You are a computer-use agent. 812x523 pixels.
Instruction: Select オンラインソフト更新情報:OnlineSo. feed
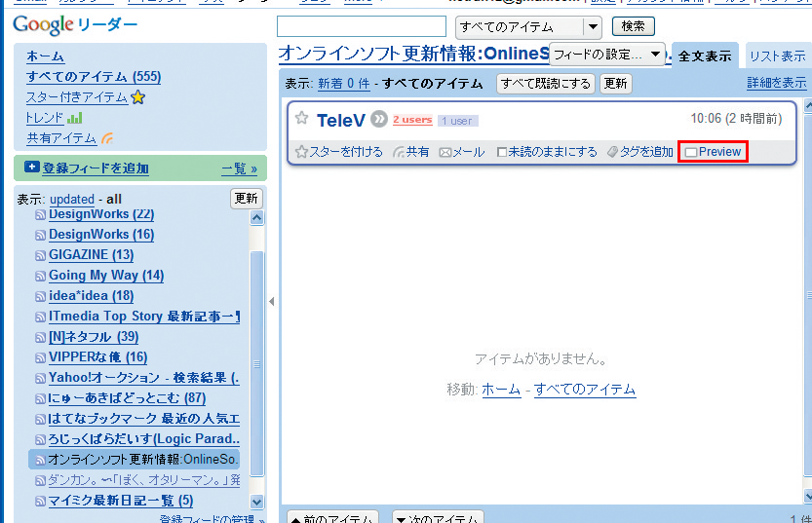[x=135, y=460]
